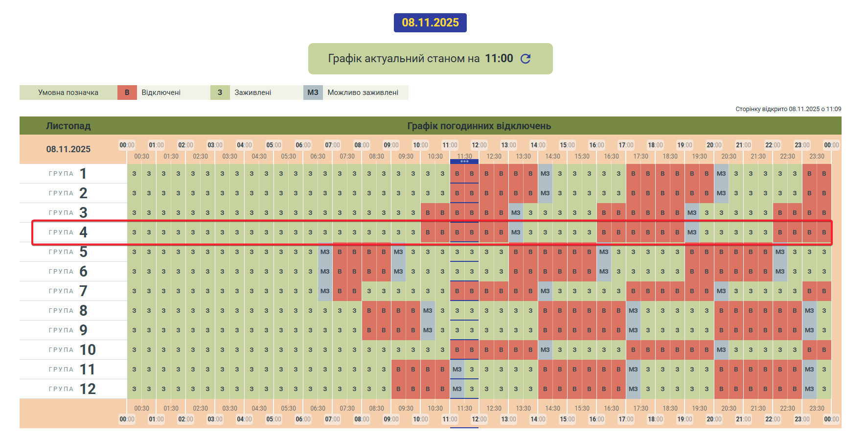The image size is (868, 441).
Task: Click the 09:00 label in the footer row
Action: pos(391,419)
